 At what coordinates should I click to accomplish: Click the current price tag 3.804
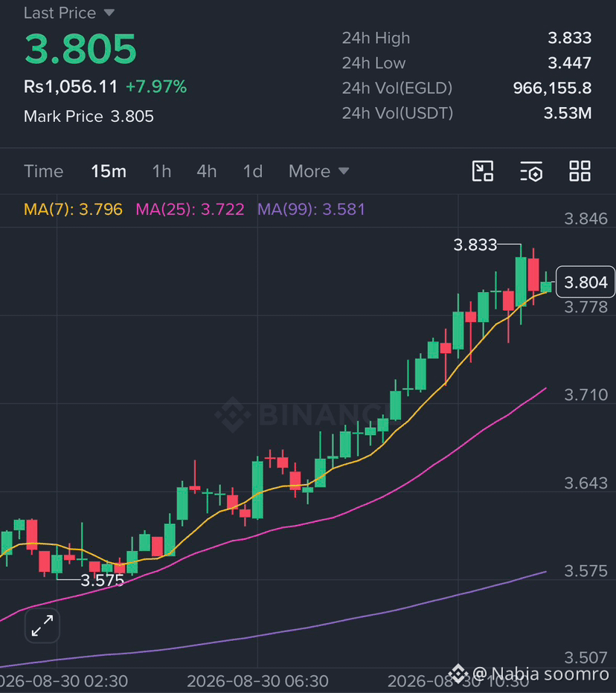coord(585,282)
